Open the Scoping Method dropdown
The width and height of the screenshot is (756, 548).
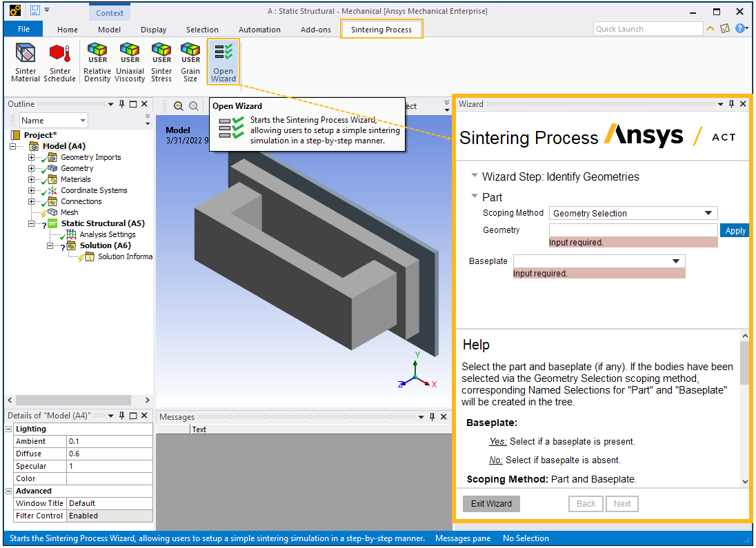(x=633, y=214)
